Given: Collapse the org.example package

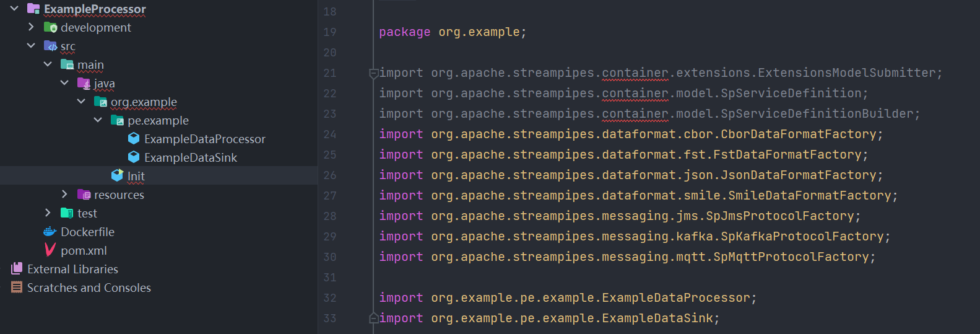Looking at the screenshot, I should 81,102.
